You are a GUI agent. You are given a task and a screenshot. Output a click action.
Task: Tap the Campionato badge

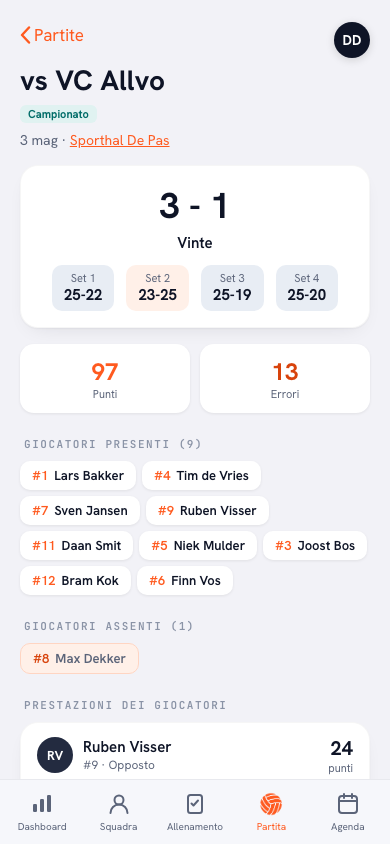pos(59,114)
